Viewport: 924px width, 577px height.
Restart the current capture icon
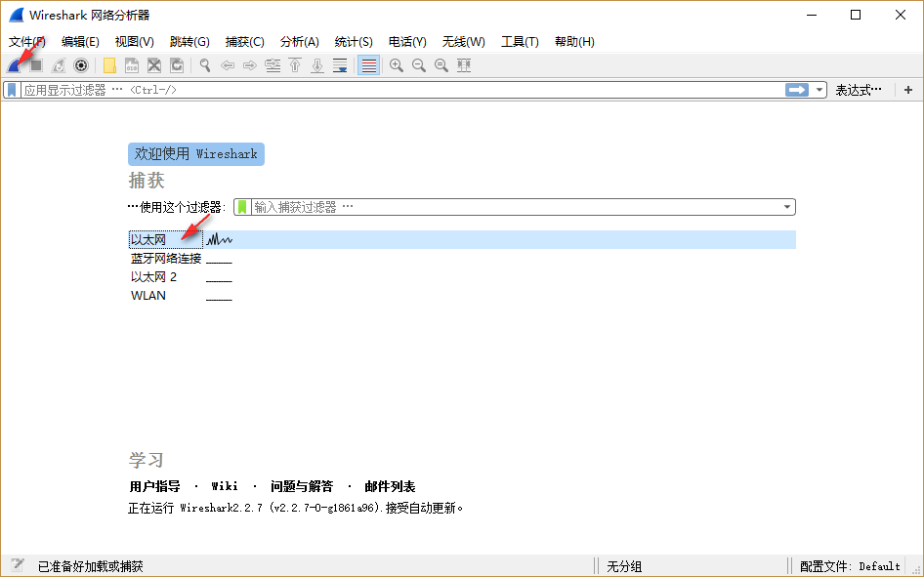pos(59,65)
